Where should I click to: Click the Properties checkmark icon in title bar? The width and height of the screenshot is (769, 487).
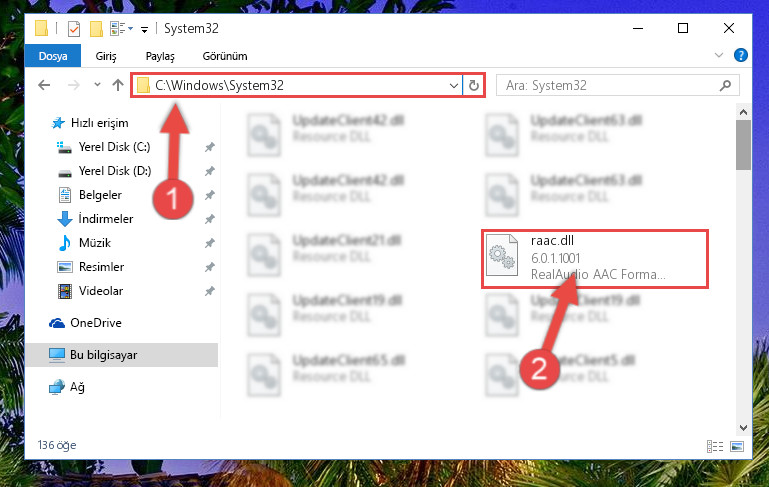[x=74, y=29]
